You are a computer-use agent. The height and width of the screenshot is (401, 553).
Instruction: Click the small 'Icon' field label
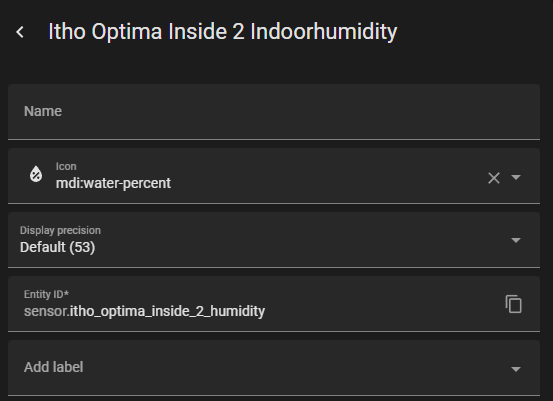(x=66, y=166)
